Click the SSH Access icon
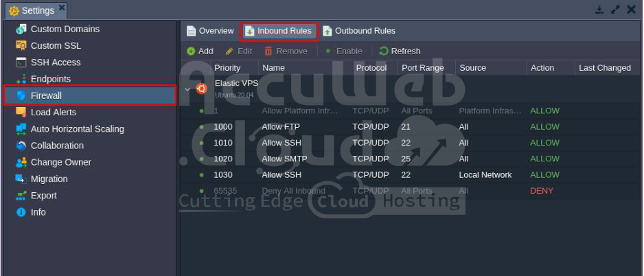Viewport: 644px width, 276px height. [21, 62]
